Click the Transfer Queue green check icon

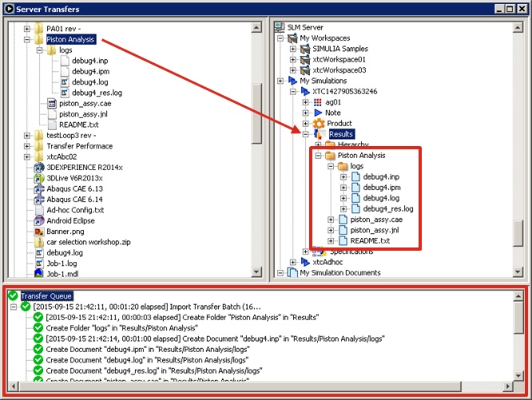(13, 295)
